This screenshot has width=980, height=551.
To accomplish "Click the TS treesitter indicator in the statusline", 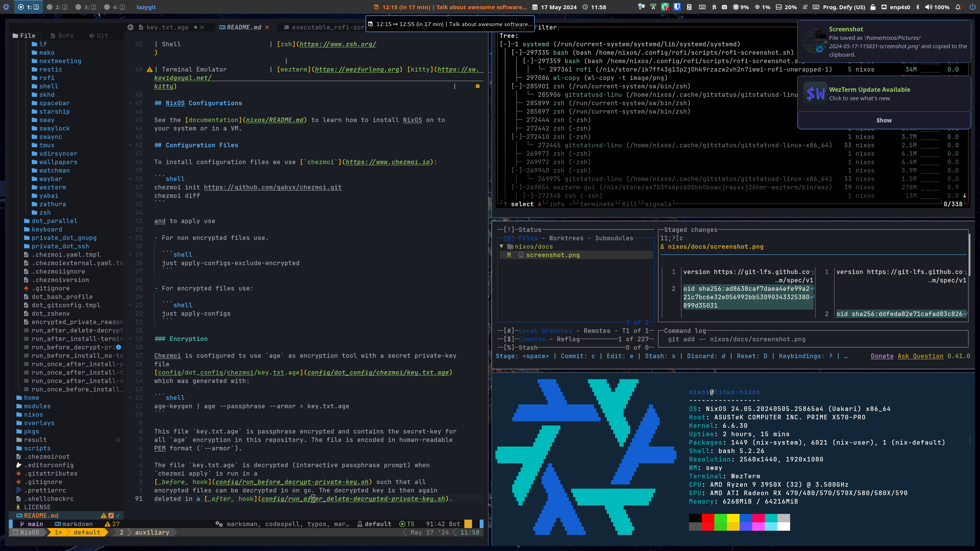I will pos(407,524).
